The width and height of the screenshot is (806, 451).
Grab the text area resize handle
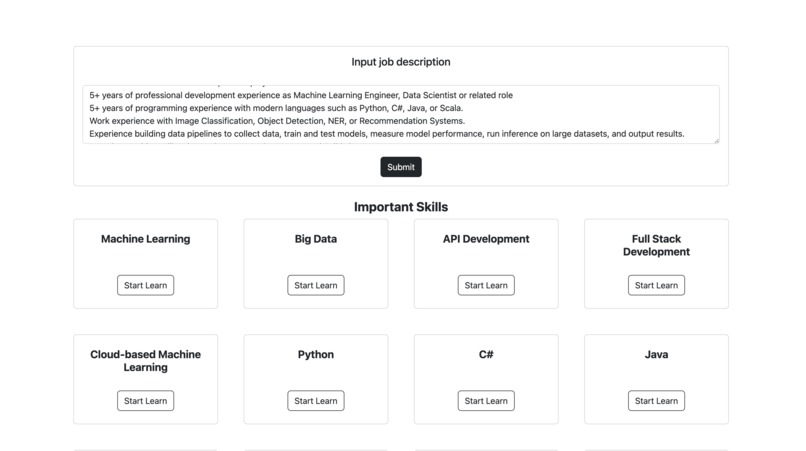point(716,140)
